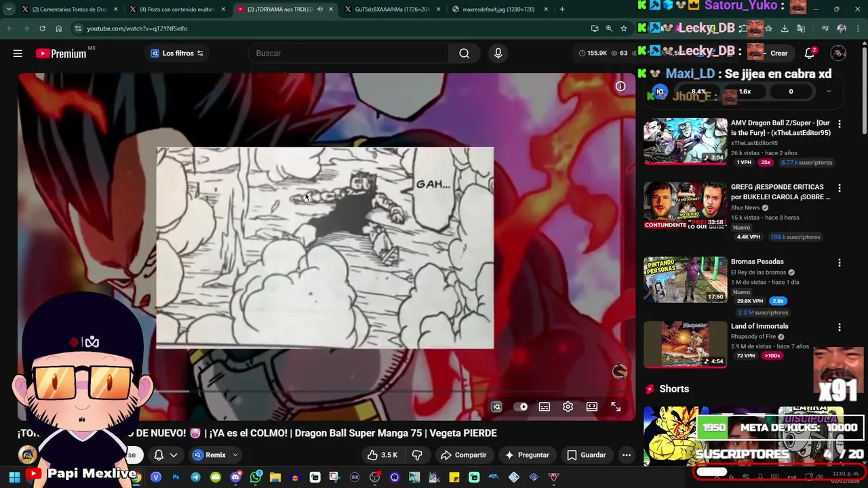Open more actions ellipsis below video
This screenshot has width=868, height=488.
(627, 455)
